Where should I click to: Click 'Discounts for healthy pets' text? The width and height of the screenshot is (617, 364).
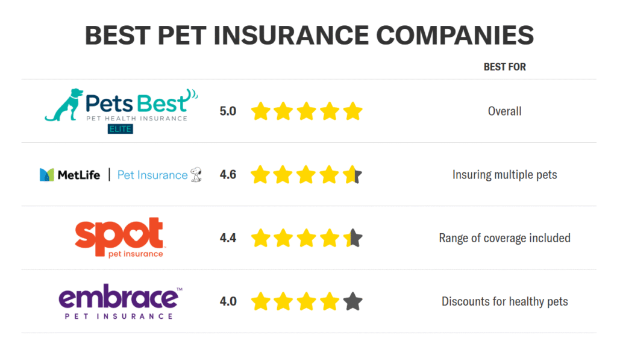pos(504,301)
